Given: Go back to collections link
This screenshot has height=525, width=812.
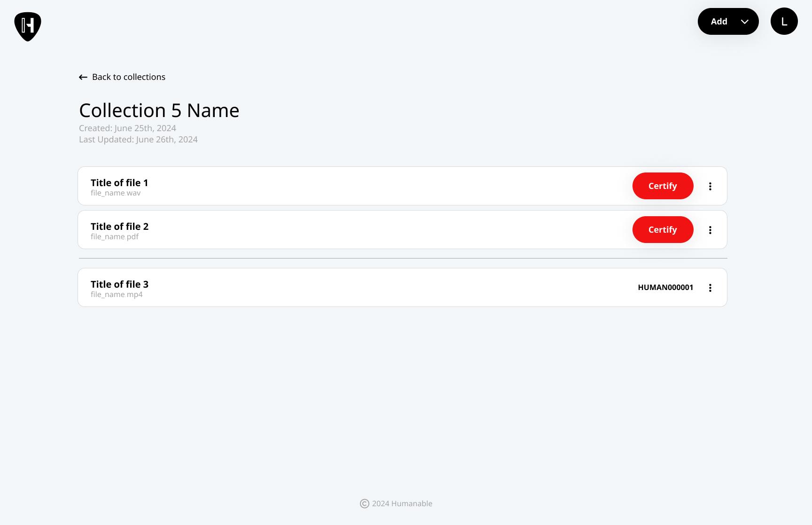Looking at the screenshot, I should 128,77.
